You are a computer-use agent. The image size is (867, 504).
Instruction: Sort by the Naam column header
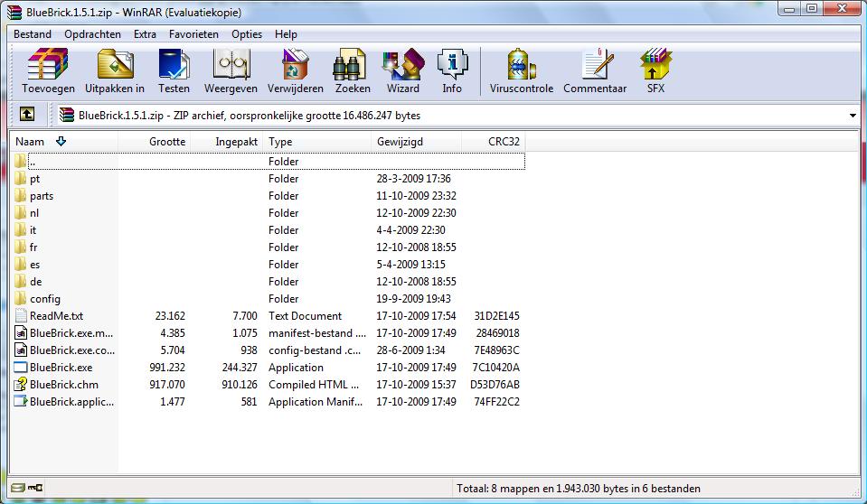30,142
